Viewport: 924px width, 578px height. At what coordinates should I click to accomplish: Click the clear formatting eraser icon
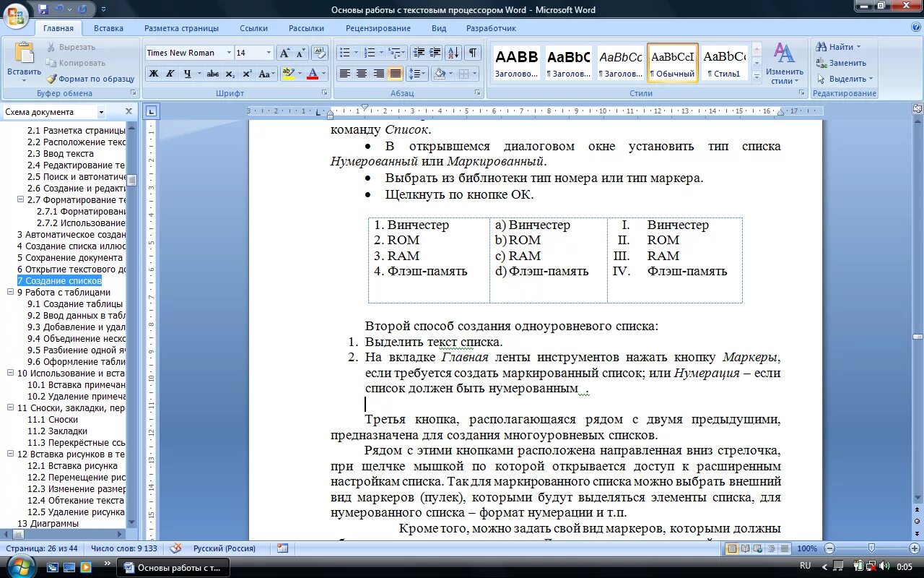coord(321,53)
